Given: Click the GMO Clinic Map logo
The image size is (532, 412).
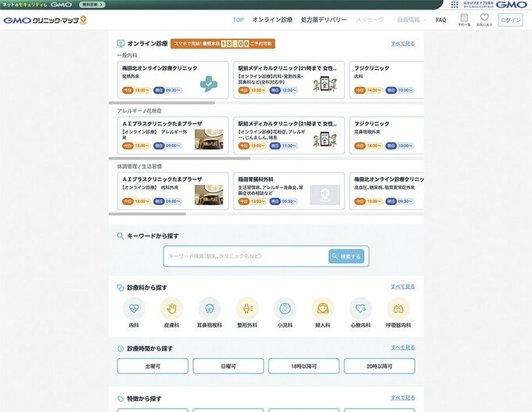Looking at the screenshot, I should tap(45, 20).
